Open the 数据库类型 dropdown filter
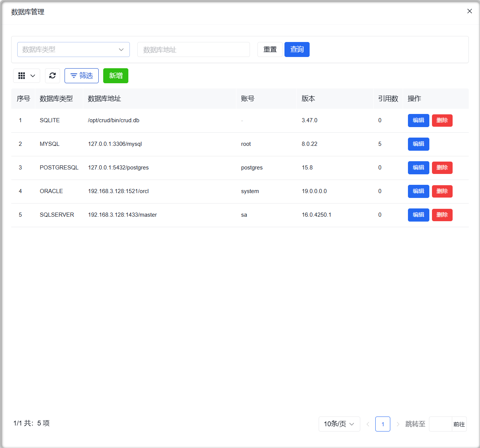Viewport: 480px width, 448px height. [x=74, y=49]
